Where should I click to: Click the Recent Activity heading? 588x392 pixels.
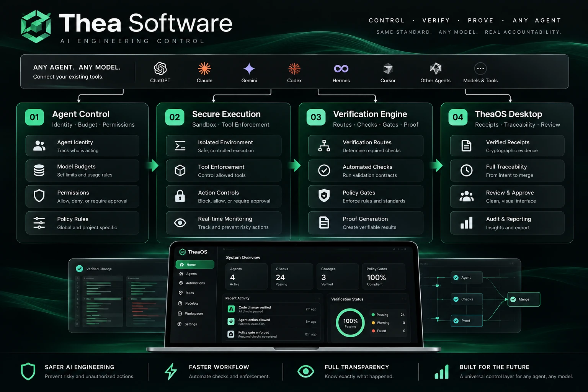(x=237, y=298)
